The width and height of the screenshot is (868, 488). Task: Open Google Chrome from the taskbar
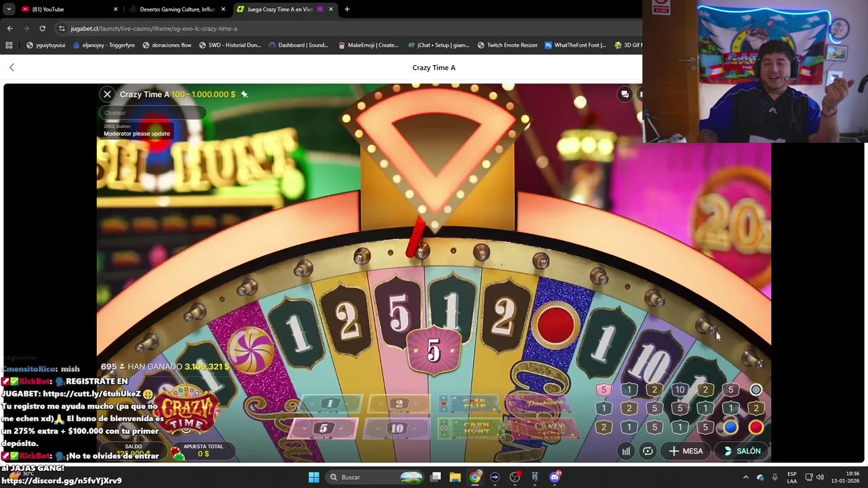475,477
